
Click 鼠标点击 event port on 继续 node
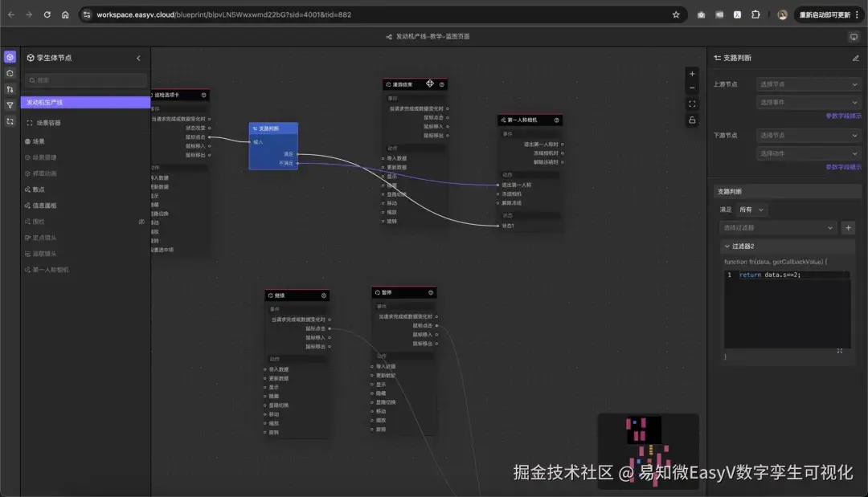(330, 329)
